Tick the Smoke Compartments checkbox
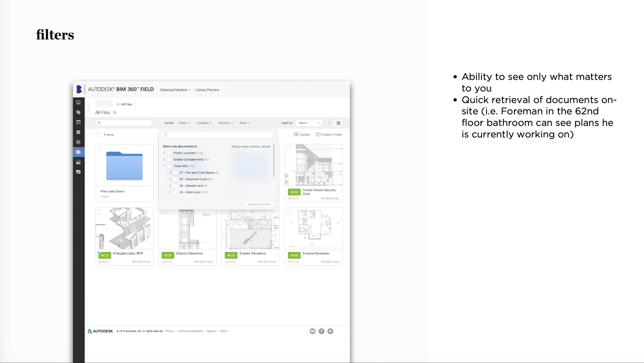The height and width of the screenshot is (363, 644). pyautogui.click(x=169, y=159)
